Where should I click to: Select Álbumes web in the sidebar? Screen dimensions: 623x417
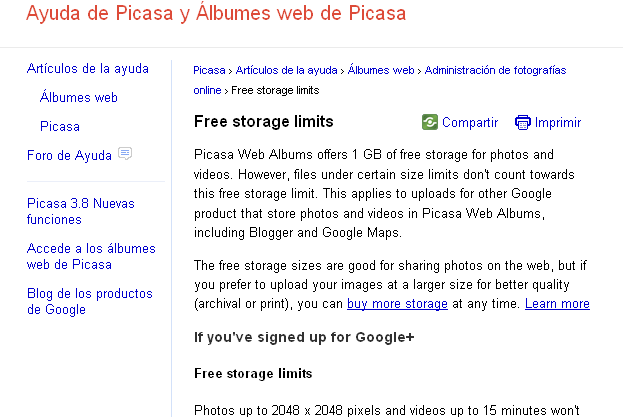click(x=79, y=97)
